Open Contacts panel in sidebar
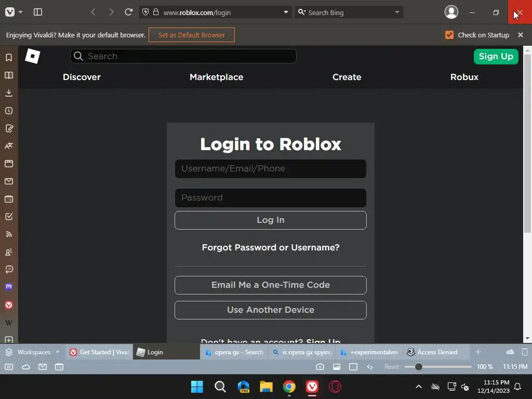 pos(9,252)
